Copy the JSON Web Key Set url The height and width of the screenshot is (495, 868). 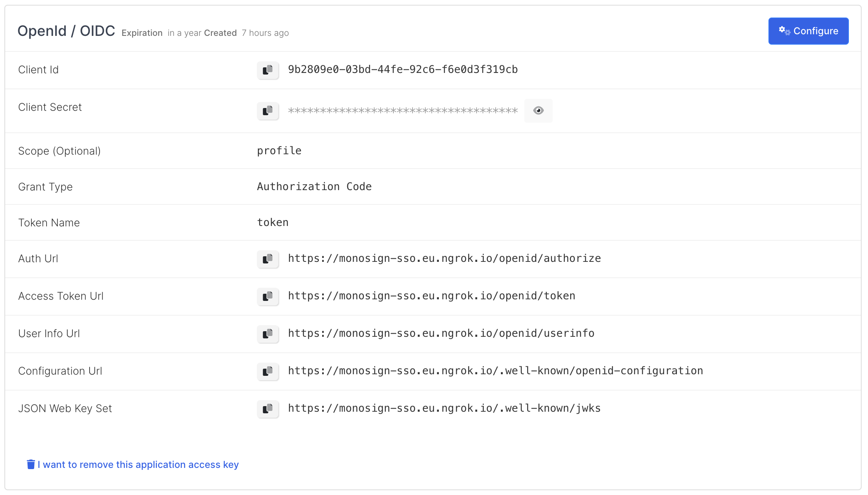click(x=268, y=409)
